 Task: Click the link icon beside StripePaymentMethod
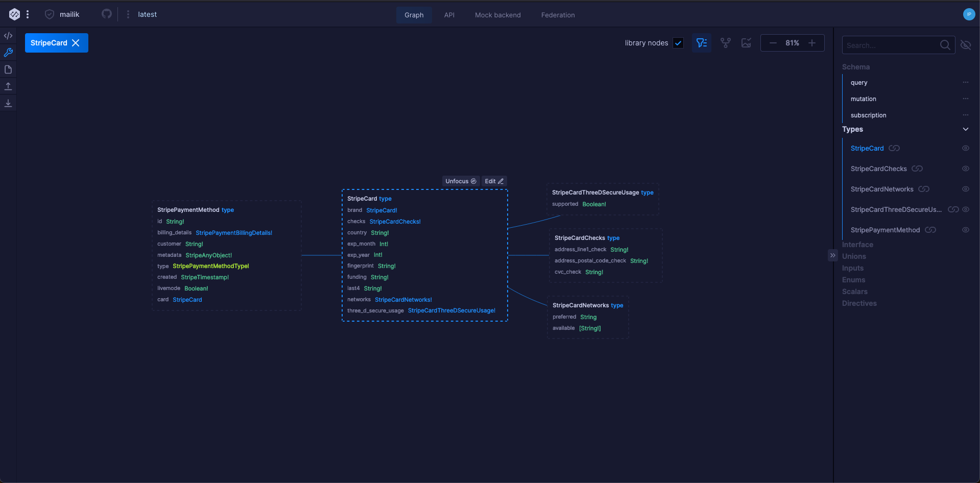click(930, 230)
